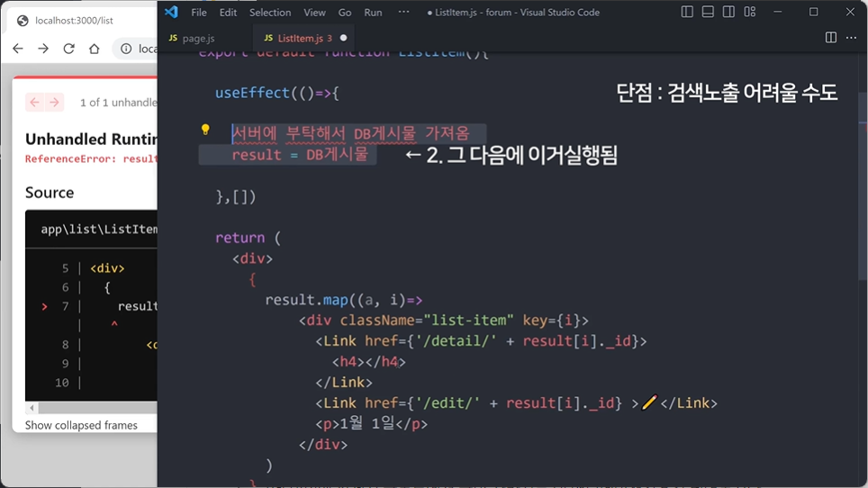Open Customize Layout icon

click(749, 12)
